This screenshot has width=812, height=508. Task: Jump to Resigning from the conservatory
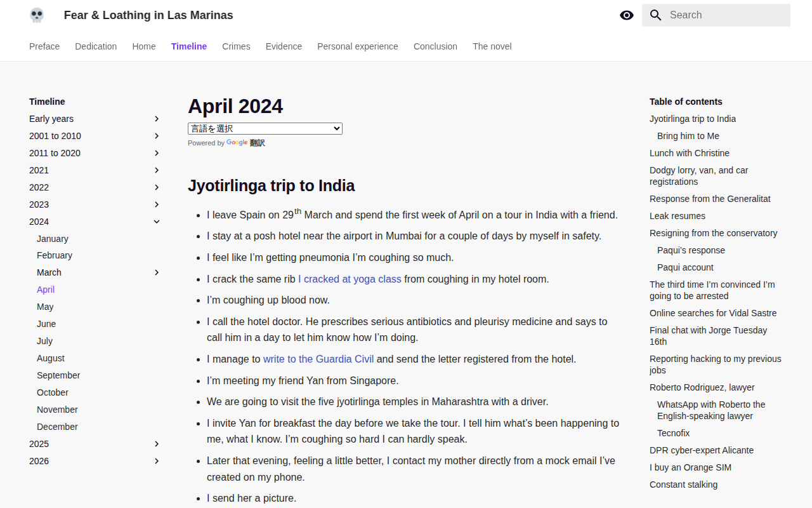(x=714, y=233)
